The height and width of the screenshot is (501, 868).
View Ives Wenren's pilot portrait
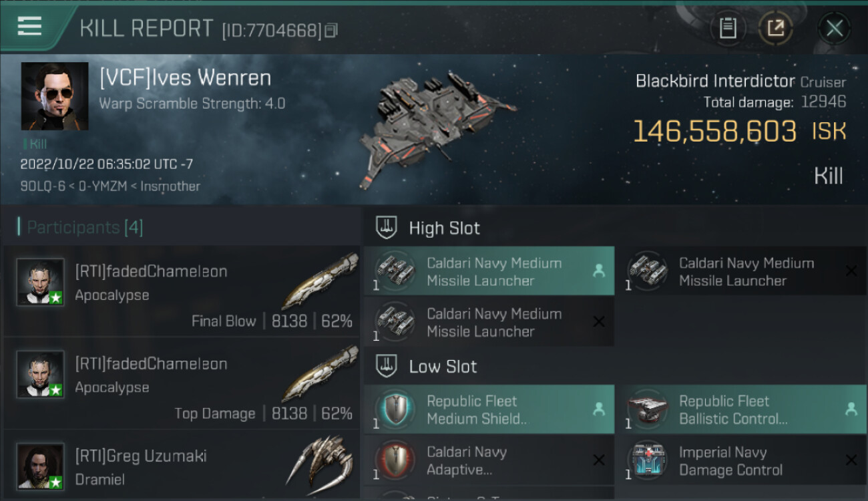(55, 96)
